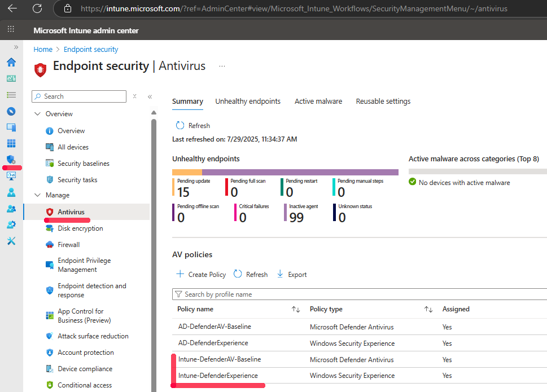Click the menu scrollbar up arrow
The image size is (547, 392).
click(x=154, y=113)
